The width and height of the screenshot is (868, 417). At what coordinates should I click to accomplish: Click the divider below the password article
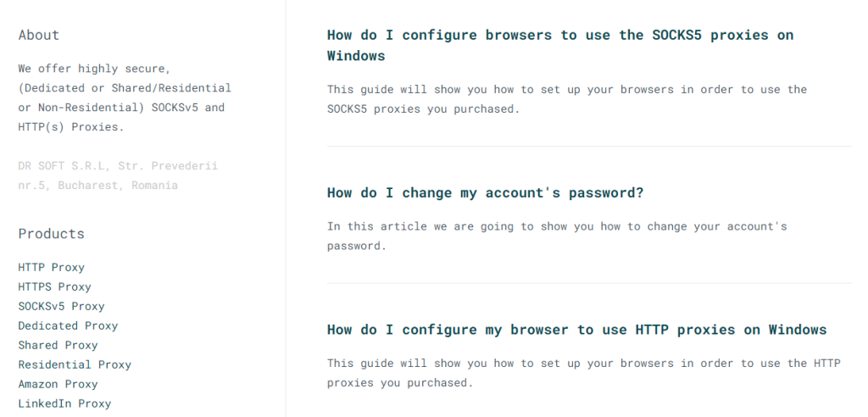pos(588,283)
